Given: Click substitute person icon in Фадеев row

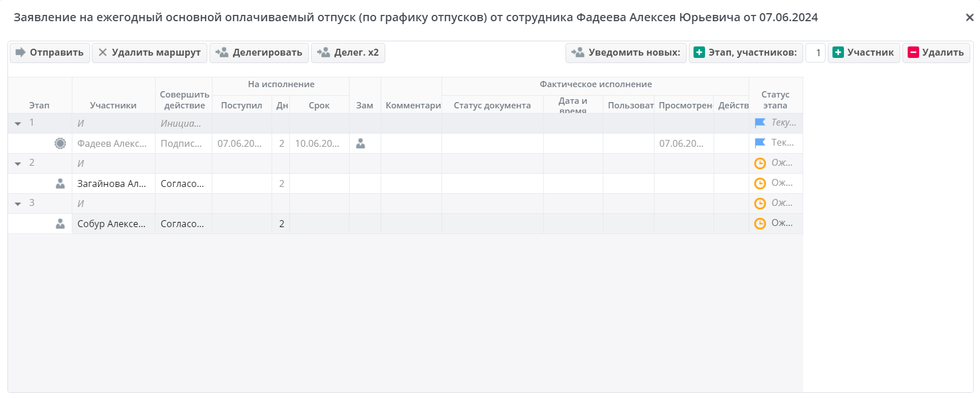Looking at the screenshot, I should click(x=361, y=143).
